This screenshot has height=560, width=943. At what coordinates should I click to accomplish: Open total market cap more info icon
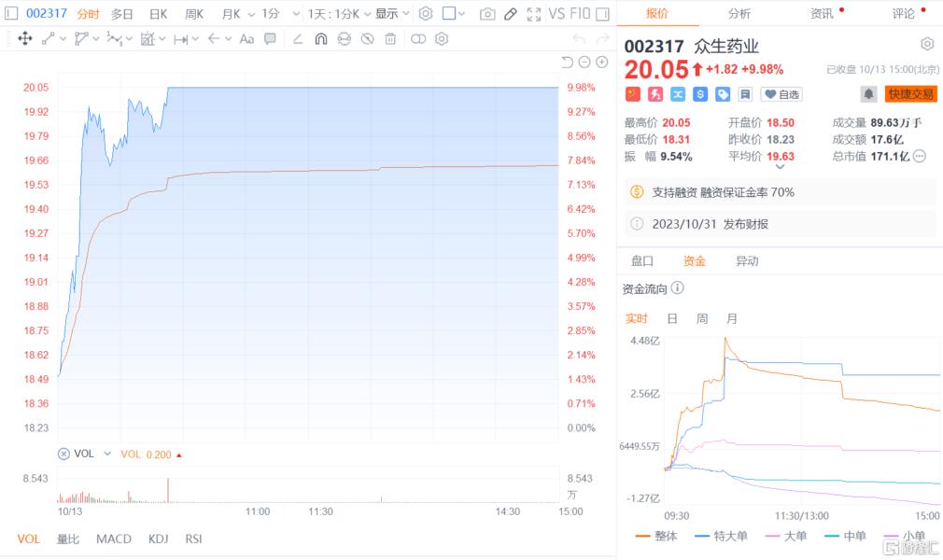coord(920,157)
